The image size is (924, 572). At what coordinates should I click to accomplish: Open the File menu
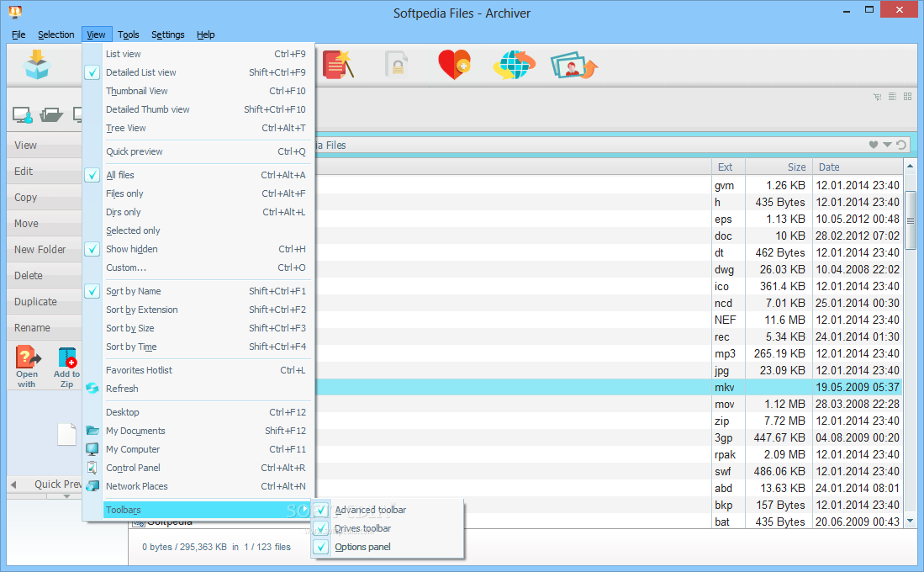tap(18, 34)
